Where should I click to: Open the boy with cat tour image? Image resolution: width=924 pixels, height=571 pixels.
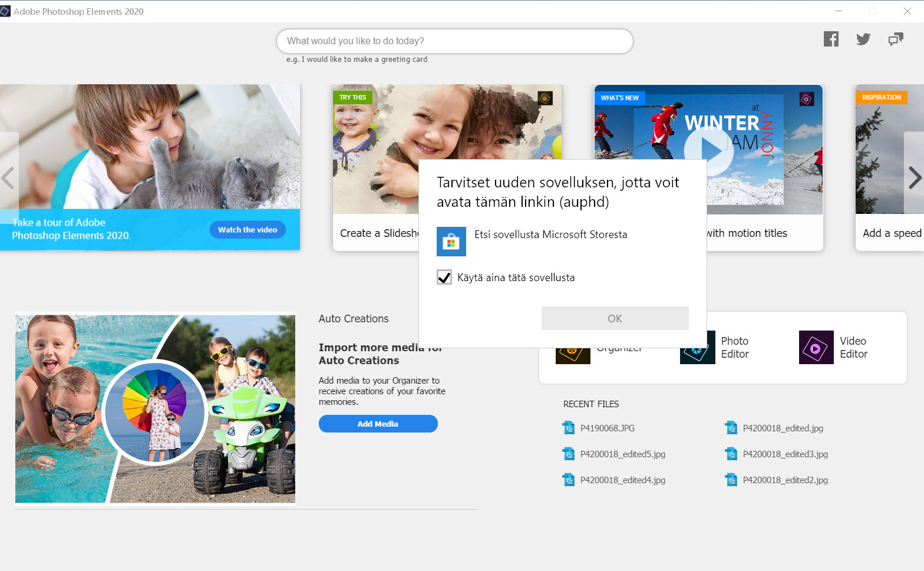click(x=150, y=147)
